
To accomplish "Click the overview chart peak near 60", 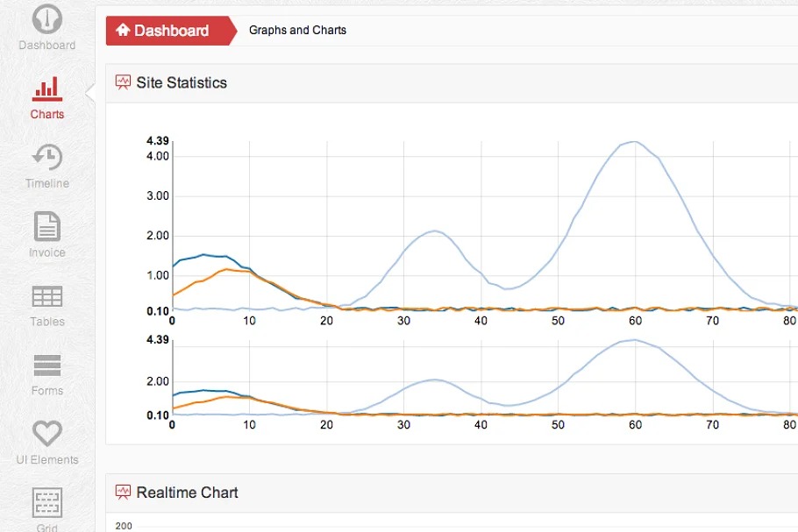I will tap(634, 340).
